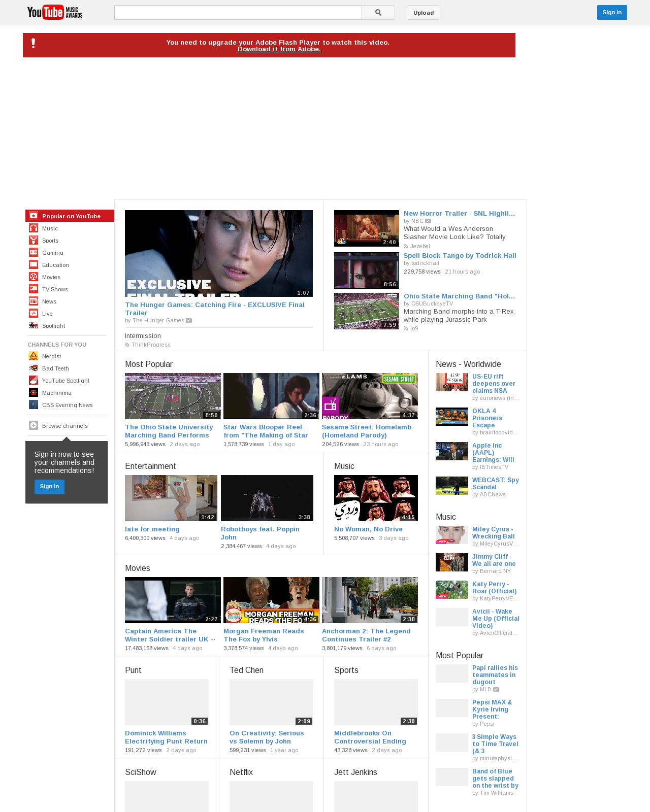Viewport: 650px width, 812px height.
Task: Click the News icon in sidebar
Action: [34, 301]
